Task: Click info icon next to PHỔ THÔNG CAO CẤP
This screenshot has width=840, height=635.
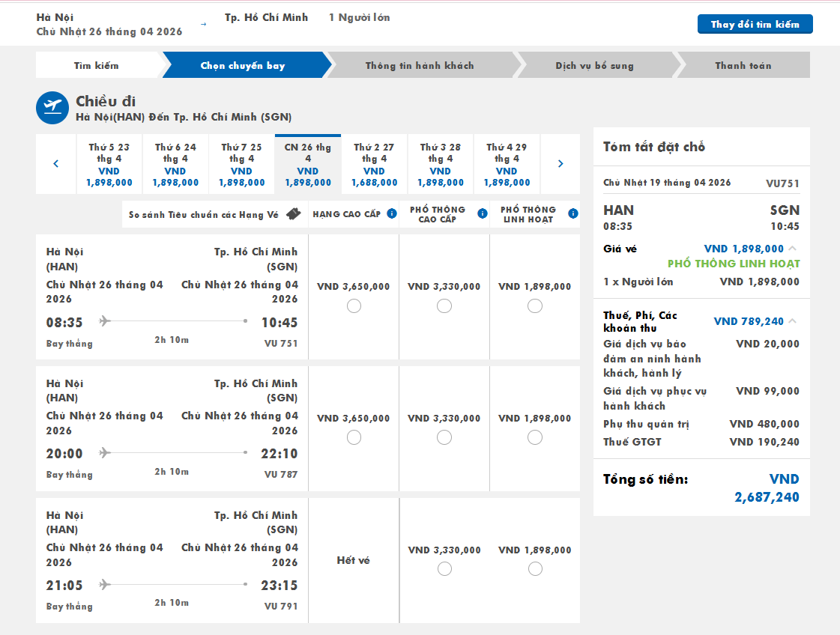Action: pyautogui.click(x=482, y=214)
